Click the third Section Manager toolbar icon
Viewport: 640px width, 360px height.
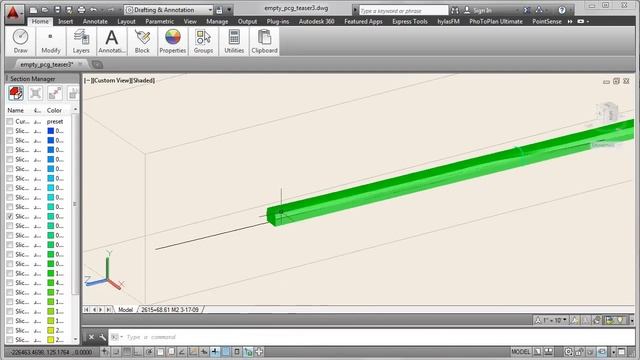55,93
